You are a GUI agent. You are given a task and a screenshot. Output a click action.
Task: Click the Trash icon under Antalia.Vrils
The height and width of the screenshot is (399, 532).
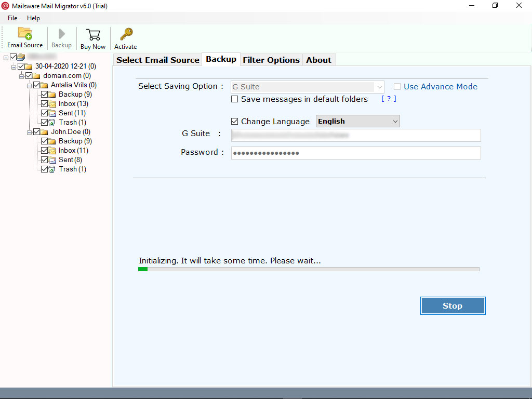52,123
